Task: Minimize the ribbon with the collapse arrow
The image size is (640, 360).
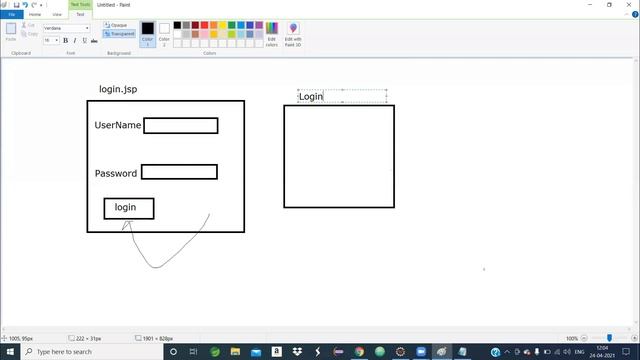Action: point(627,15)
